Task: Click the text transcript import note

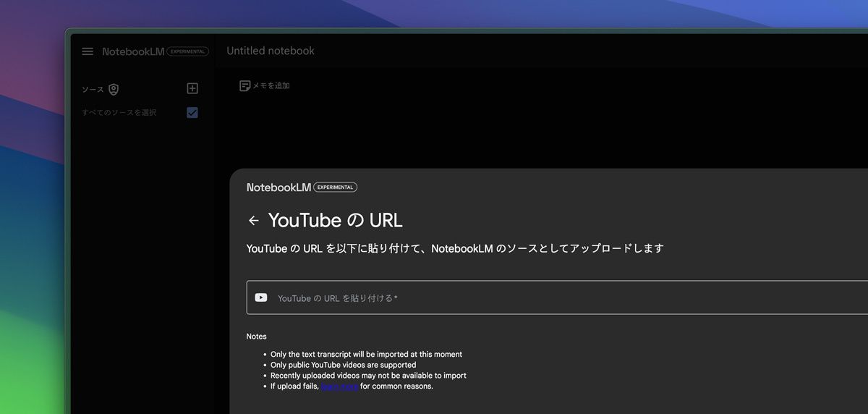Action: tap(366, 355)
